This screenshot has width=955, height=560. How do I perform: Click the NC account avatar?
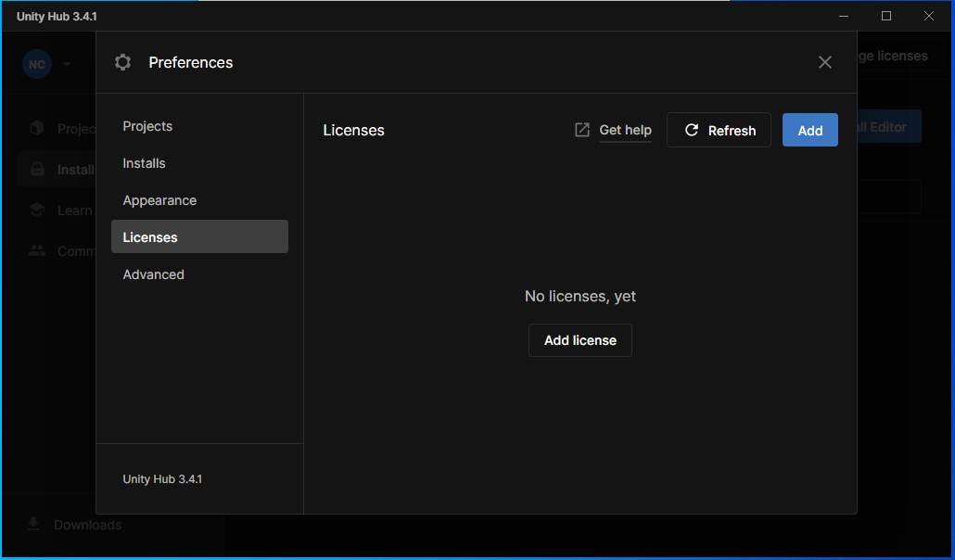37,64
